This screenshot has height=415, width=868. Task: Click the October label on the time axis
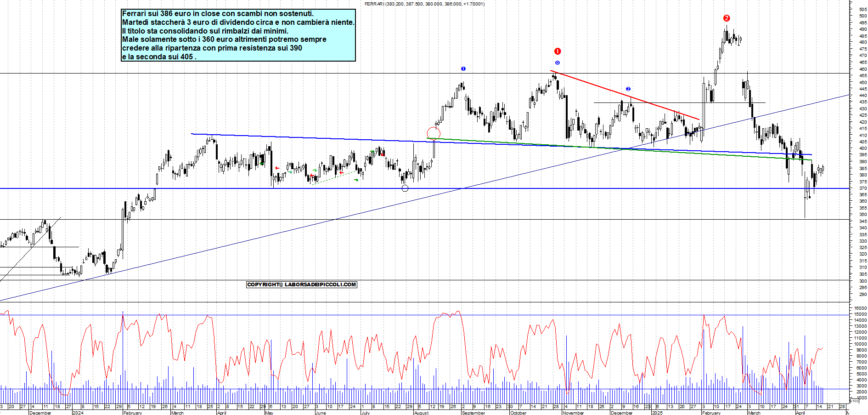[519, 413]
